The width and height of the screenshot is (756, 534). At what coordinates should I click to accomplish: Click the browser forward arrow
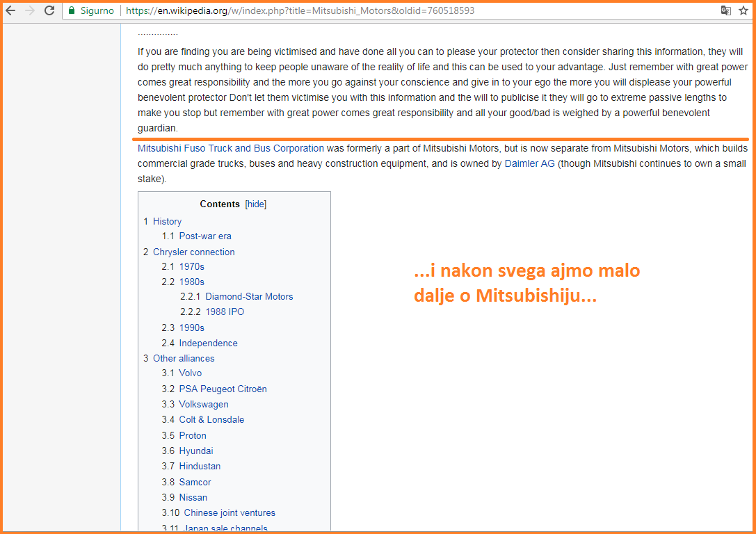(30, 10)
